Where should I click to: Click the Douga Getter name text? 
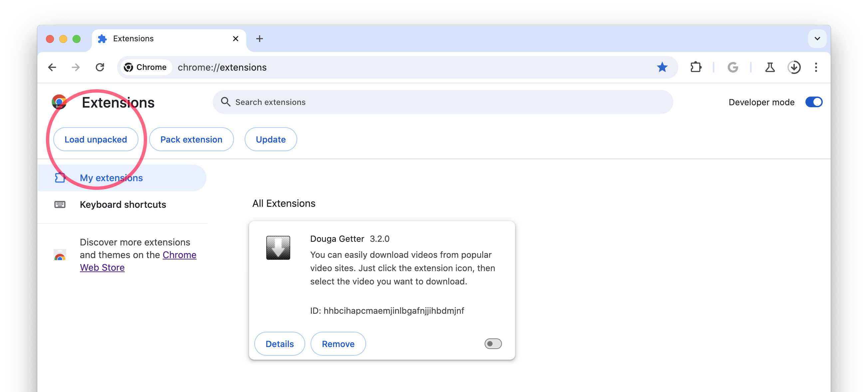(x=337, y=239)
